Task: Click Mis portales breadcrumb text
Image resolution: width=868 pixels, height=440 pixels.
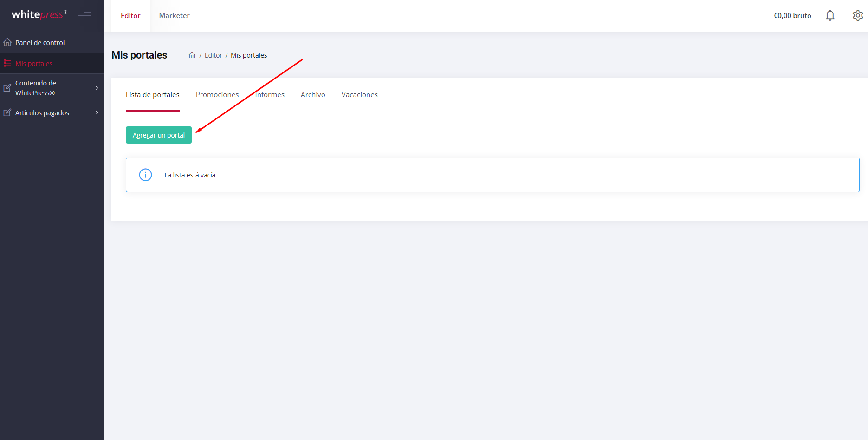Action: 249,55
